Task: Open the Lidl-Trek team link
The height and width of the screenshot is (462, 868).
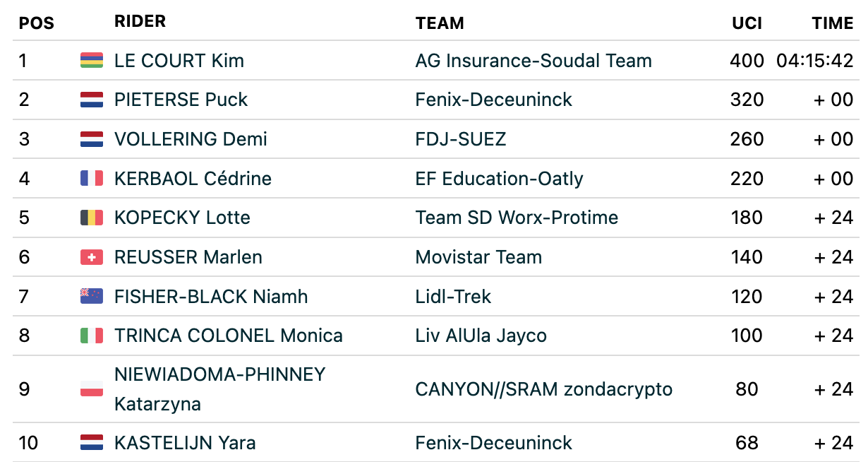Action: point(453,296)
